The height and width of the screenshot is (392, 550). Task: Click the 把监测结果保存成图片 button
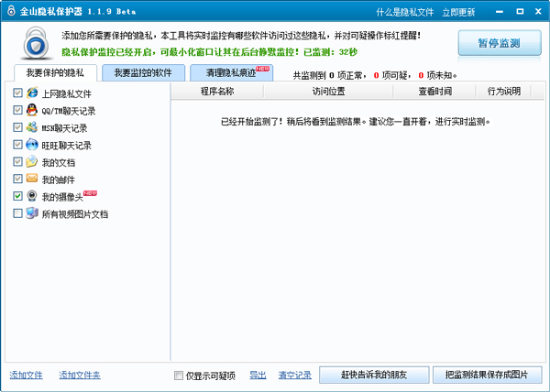click(487, 375)
